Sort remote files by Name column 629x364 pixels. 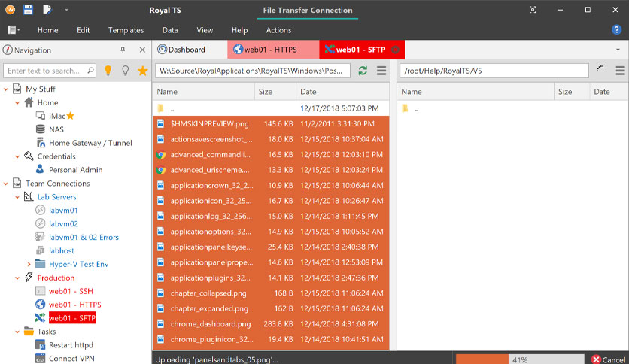(x=476, y=92)
